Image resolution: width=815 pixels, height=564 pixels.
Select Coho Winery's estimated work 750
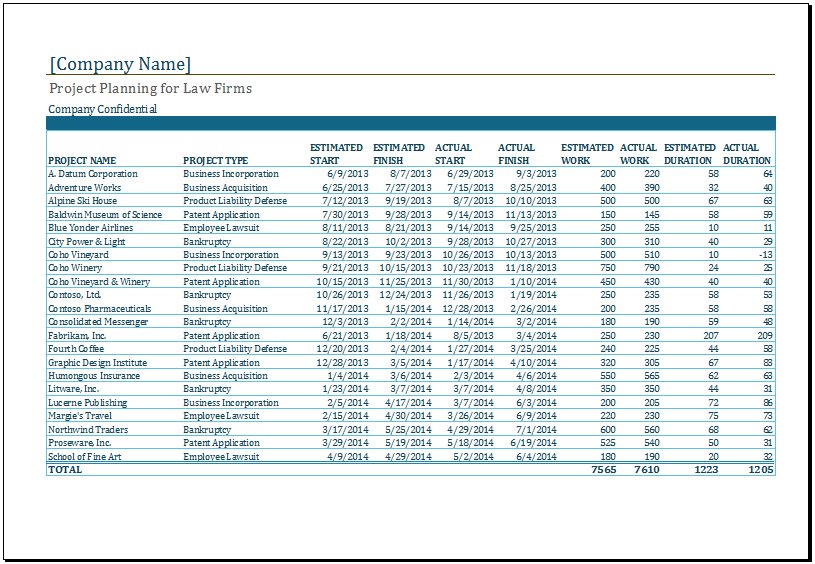point(608,268)
